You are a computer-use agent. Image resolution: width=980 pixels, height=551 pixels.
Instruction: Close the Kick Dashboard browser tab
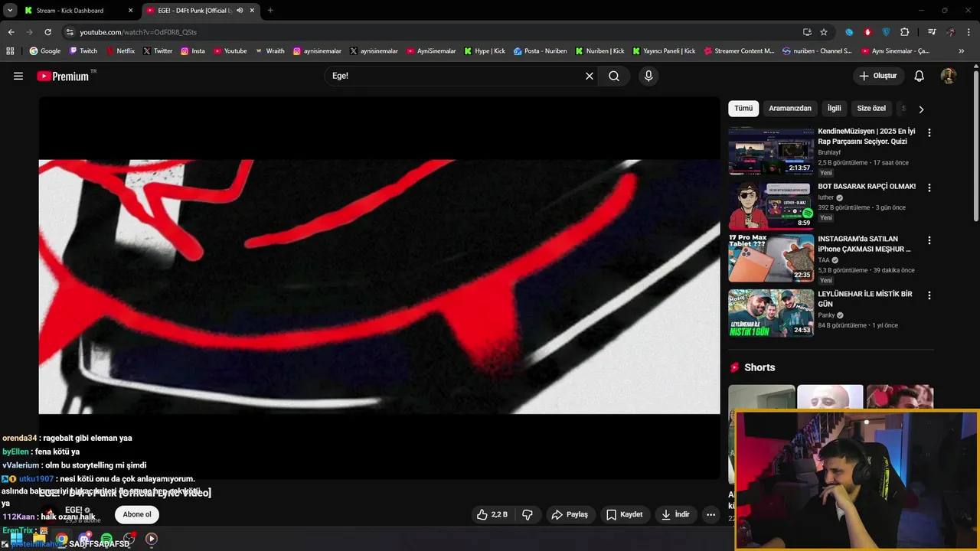tap(130, 11)
